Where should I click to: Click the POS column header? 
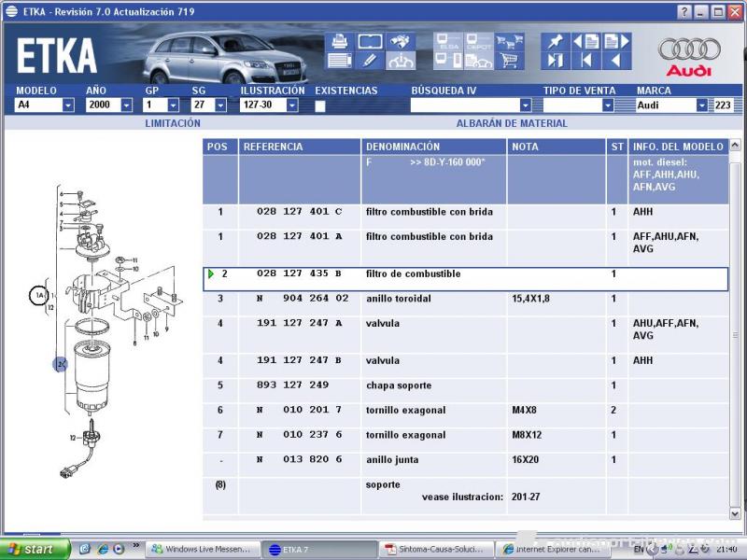click(x=220, y=147)
